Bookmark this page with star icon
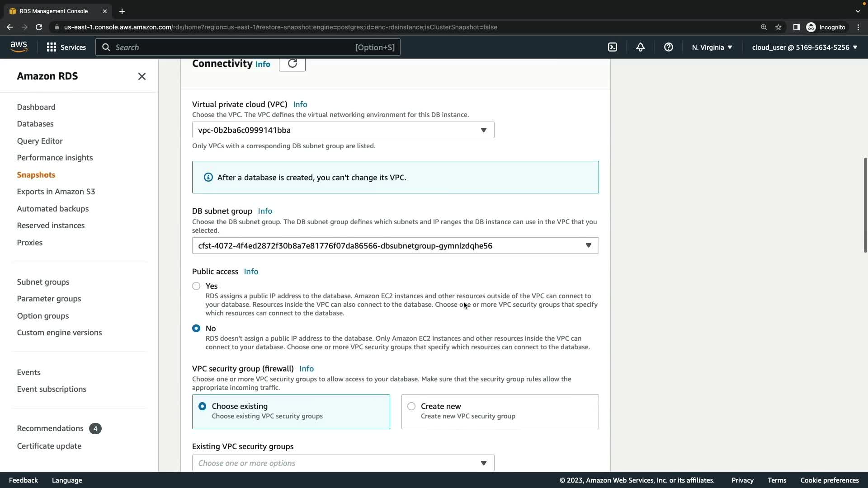This screenshot has height=488, width=868. pyautogui.click(x=778, y=27)
